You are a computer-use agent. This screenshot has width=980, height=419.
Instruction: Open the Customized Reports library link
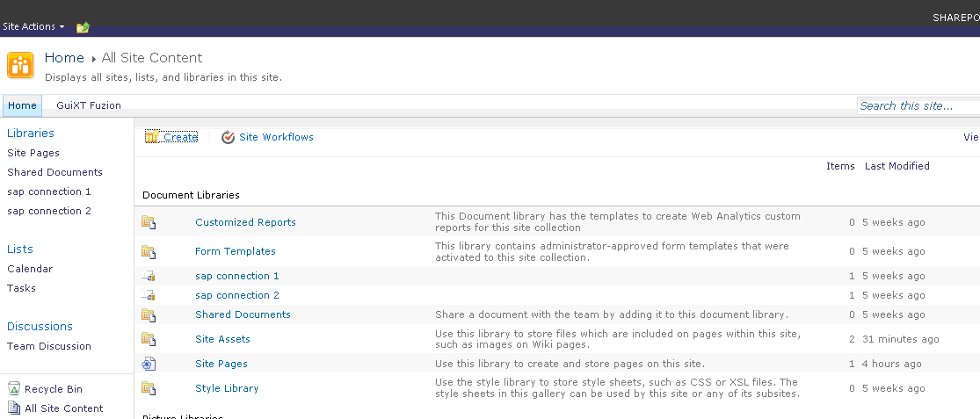(x=245, y=222)
